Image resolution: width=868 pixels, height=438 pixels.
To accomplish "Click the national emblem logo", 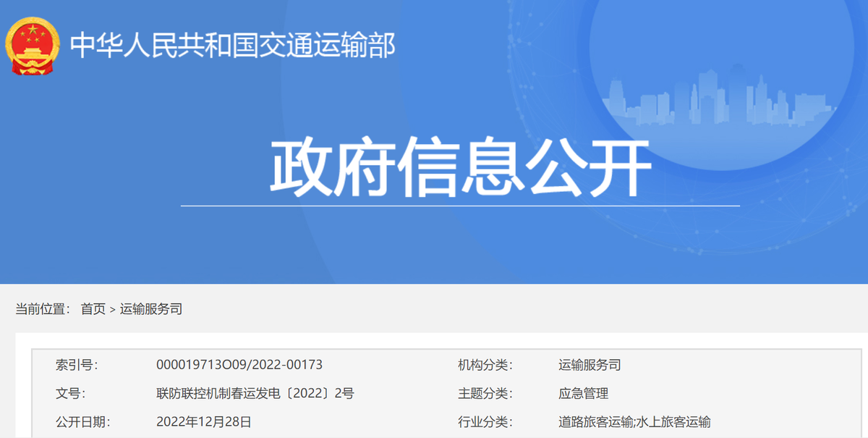I will click(x=32, y=46).
